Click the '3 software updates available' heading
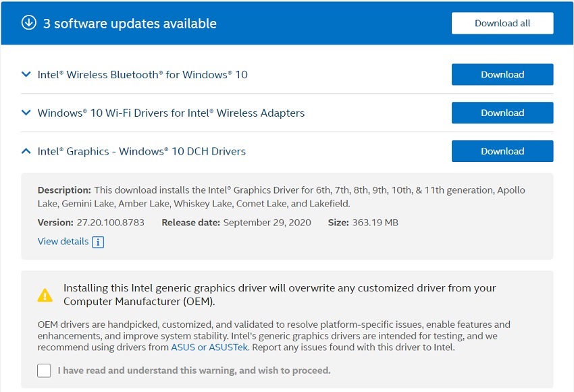This screenshot has width=574, height=392. pos(130,24)
